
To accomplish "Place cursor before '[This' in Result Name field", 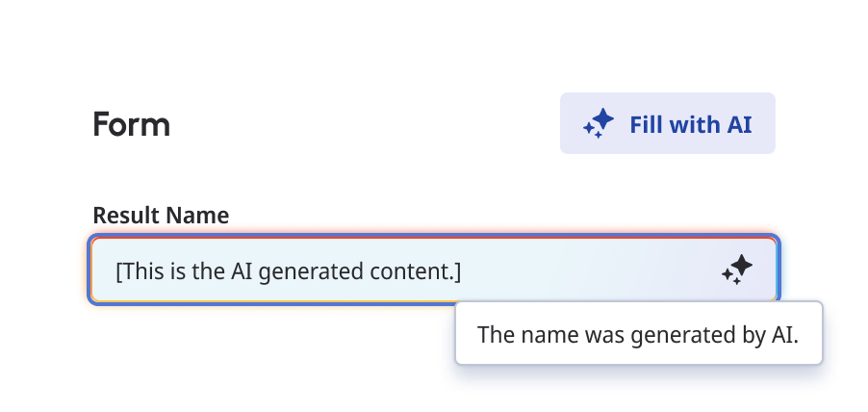I will (115, 271).
